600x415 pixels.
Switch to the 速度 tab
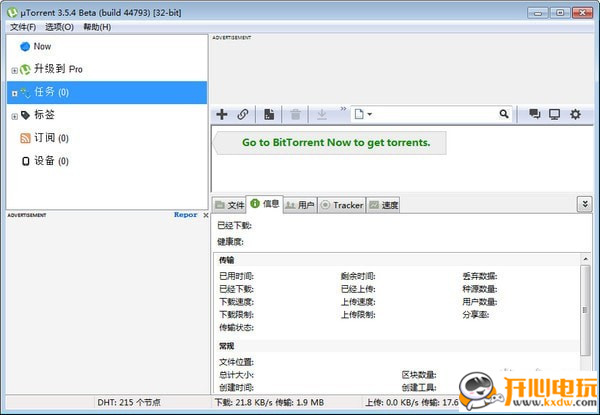tap(383, 205)
